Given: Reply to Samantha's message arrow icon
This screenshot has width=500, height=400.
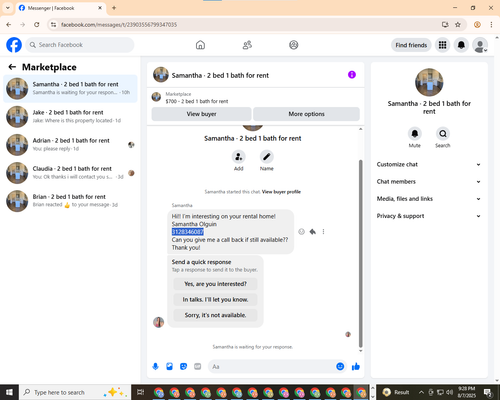Looking at the screenshot, I should (x=313, y=232).
